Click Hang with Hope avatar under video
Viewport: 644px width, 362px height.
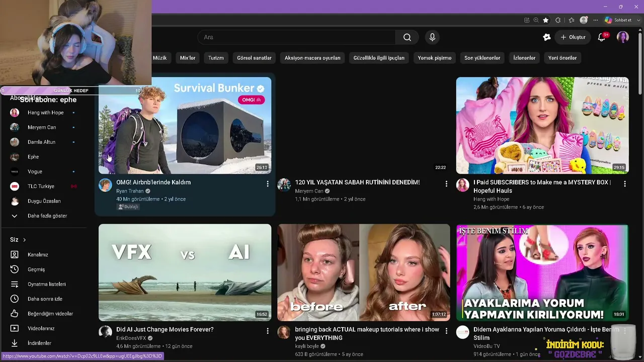pos(462,185)
